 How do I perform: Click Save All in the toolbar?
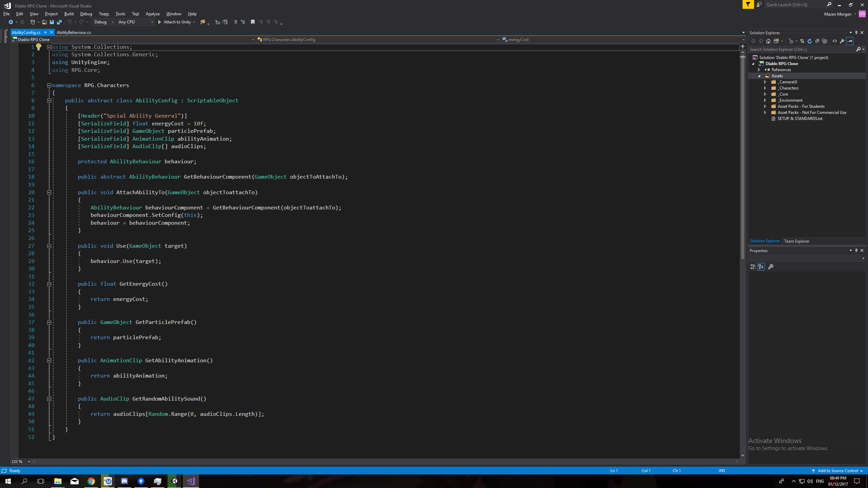[x=59, y=22]
